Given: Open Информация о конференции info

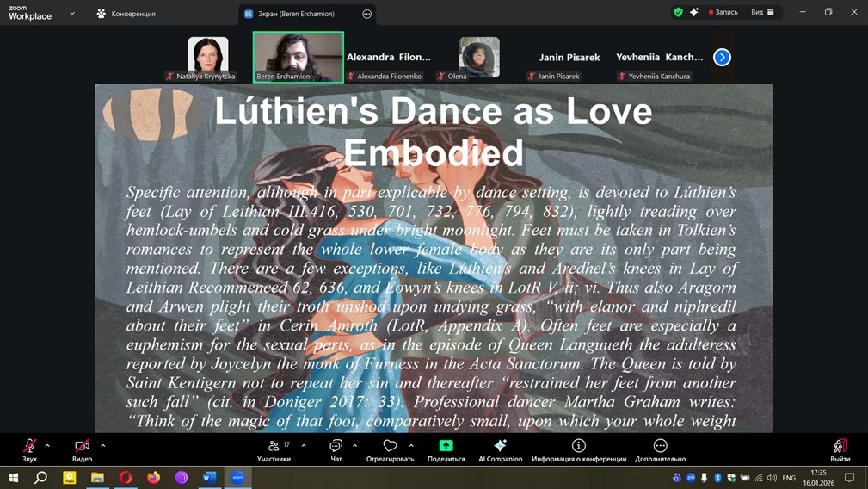Looking at the screenshot, I should click(578, 448).
